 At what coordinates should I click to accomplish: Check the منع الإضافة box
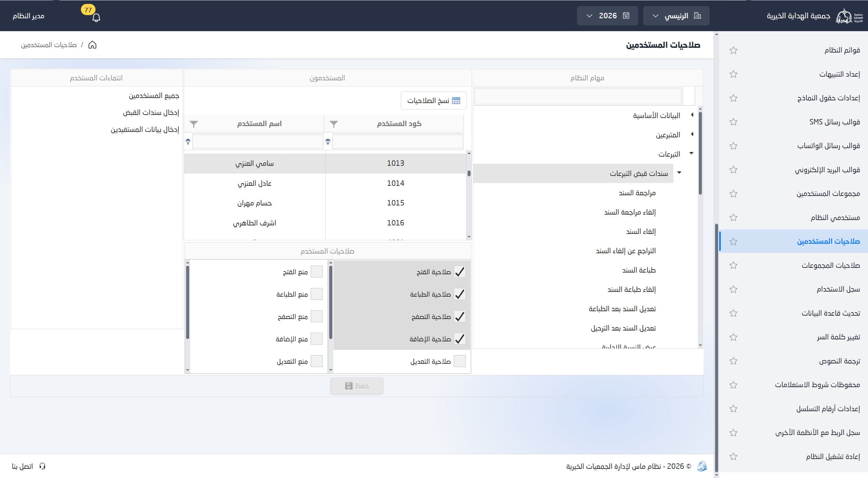tap(317, 339)
